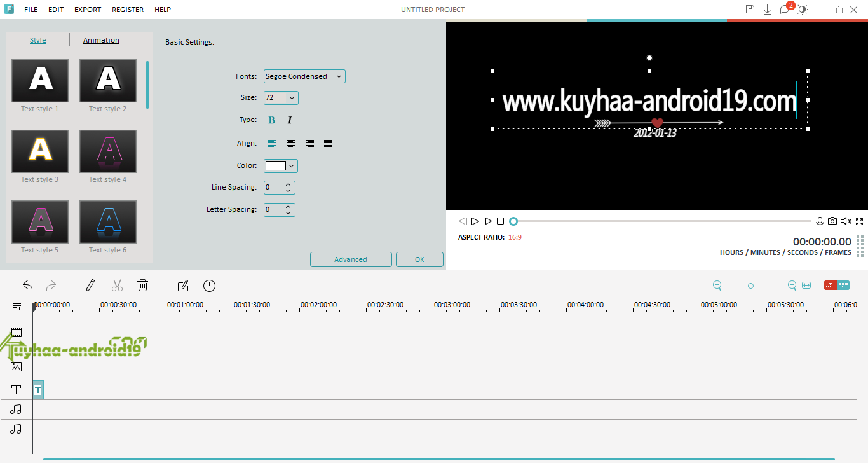Viewport: 868px width, 463px height.
Task: Undo the last action in timeline toolbar
Action: click(27, 286)
